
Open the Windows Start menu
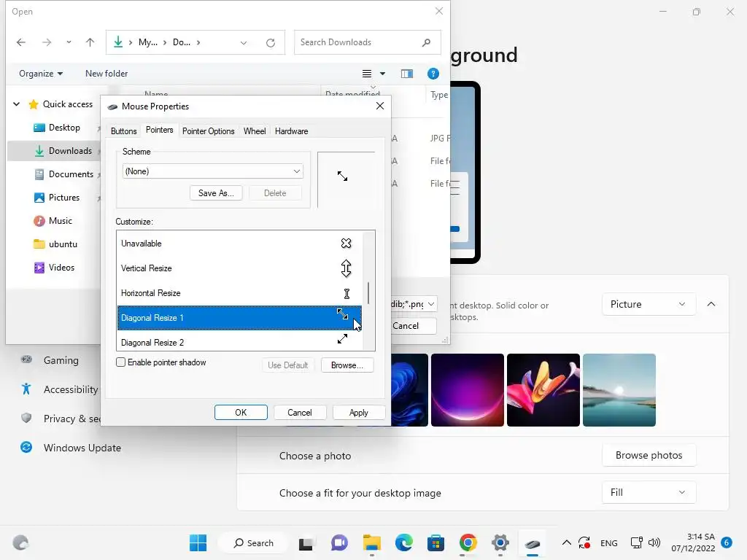[x=198, y=542]
